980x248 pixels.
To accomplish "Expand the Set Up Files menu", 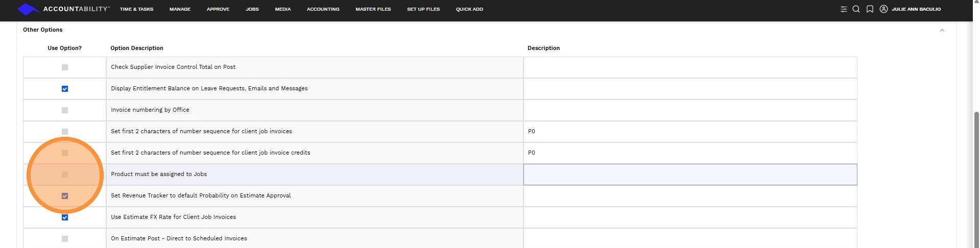I will coord(423,9).
